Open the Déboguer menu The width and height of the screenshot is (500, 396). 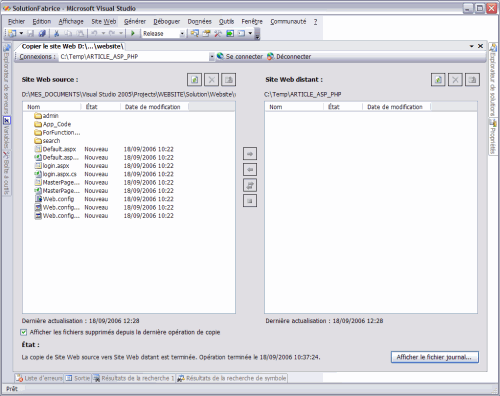point(167,21)
